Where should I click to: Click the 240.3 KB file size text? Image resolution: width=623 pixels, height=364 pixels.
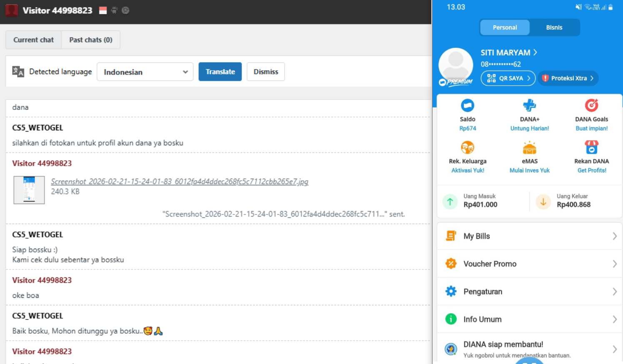click(65, 192)
